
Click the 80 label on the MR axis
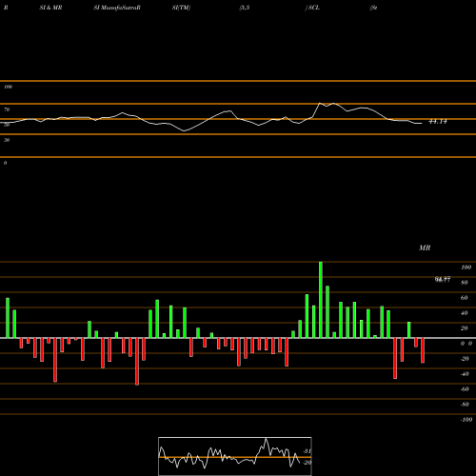click(x=465, y=283)
